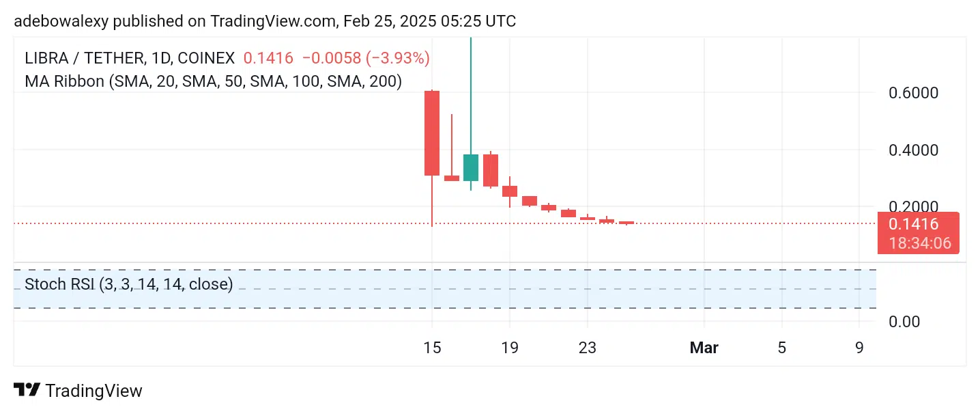Click the 18:34:06 candle countdown timer
This screenshot has height=414, width=980.
pos(919,243)
